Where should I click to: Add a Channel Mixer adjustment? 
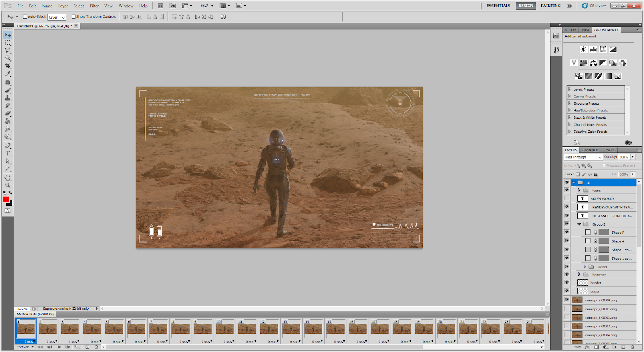pos(623,63)
